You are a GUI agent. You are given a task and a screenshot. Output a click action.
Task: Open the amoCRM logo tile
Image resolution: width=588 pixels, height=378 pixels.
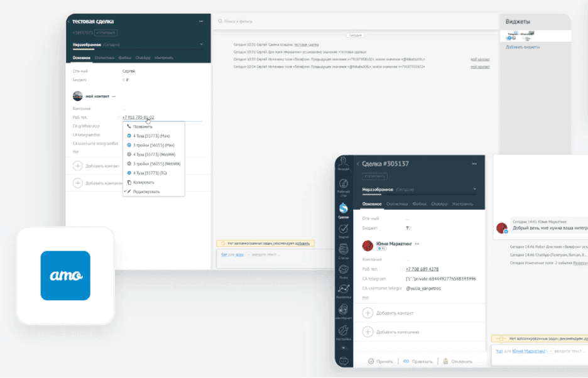pos(65,276)
